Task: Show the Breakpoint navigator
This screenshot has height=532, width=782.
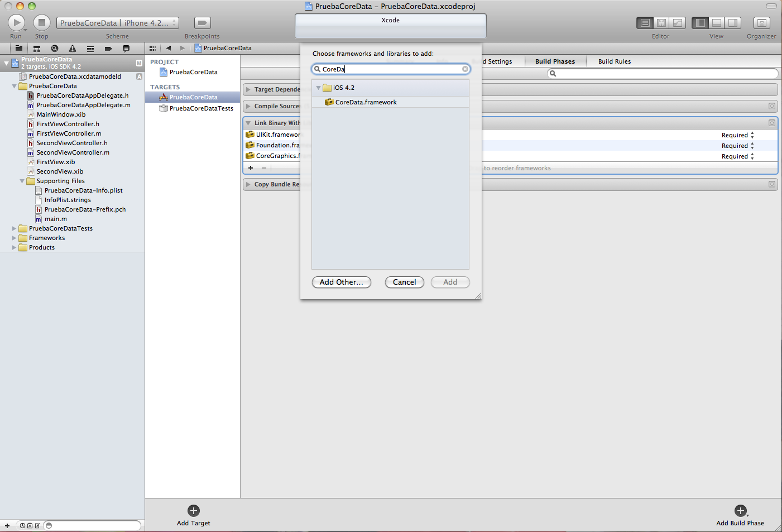Action: click(108, 49)
